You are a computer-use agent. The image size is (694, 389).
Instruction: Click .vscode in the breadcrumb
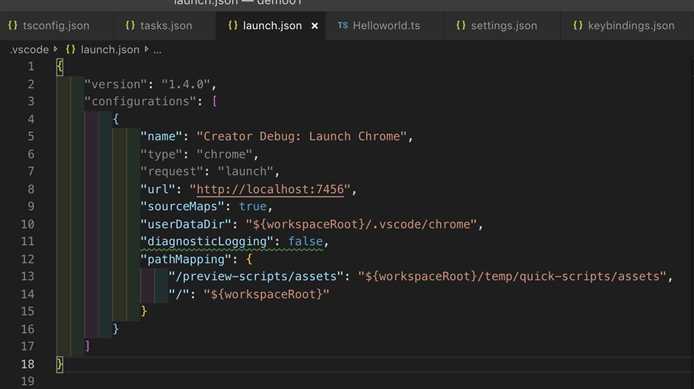coord(29,50)
